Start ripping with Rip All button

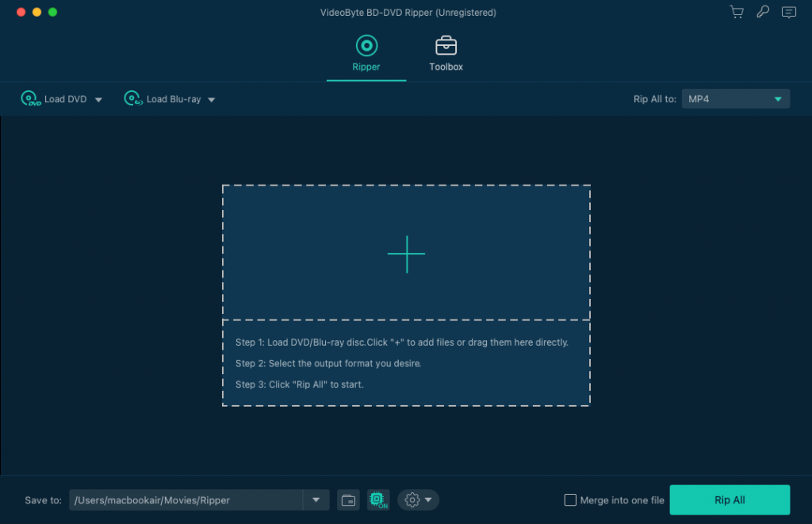click(730, 500)
